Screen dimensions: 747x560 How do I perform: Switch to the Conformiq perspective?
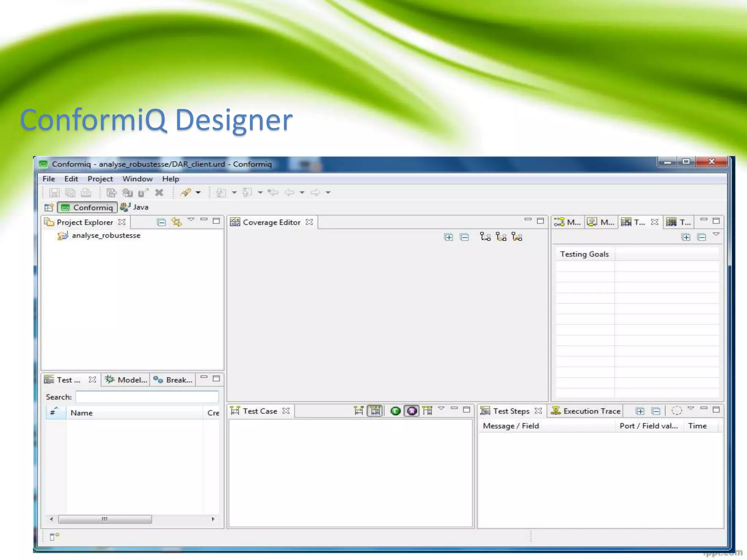click(x=87, y=207)
